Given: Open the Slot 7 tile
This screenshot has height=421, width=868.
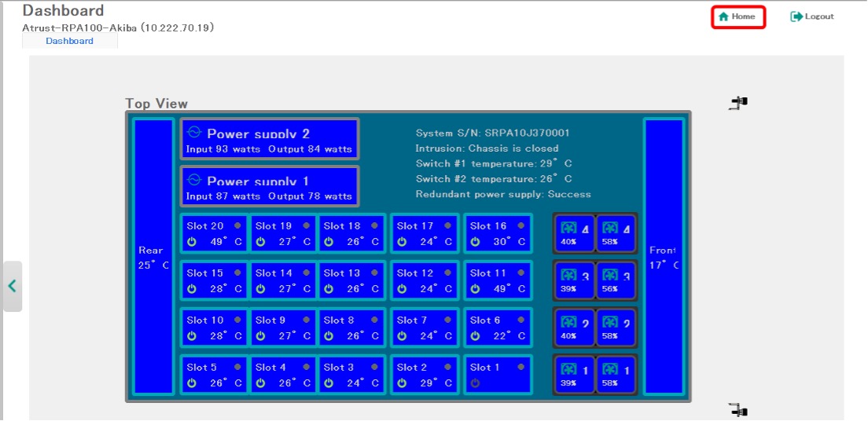Looking at the screenshot, I should [424, 328].
